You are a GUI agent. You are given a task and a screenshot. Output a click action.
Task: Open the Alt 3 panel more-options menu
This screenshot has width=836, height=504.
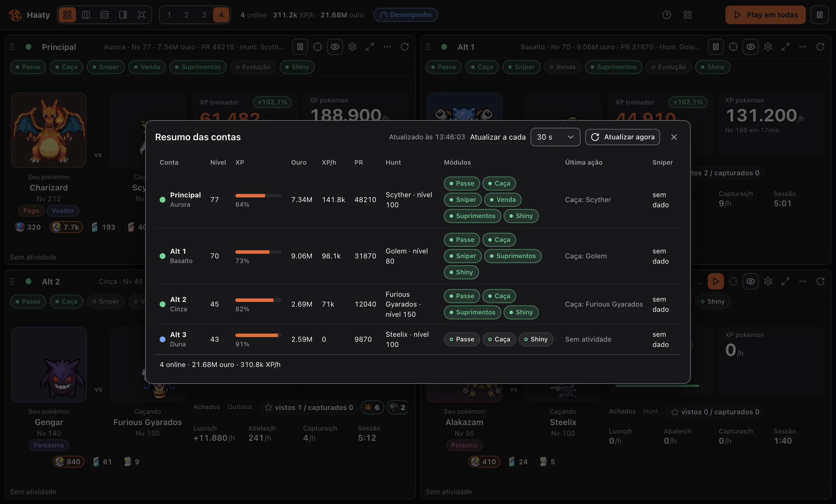pyautogui.click(x=803, y=281)
